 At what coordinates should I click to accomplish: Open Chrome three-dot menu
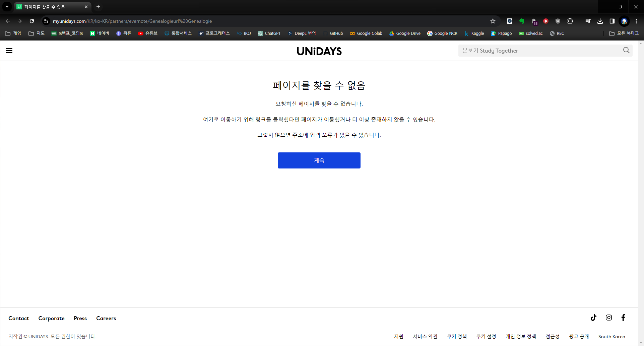[636, 21]
